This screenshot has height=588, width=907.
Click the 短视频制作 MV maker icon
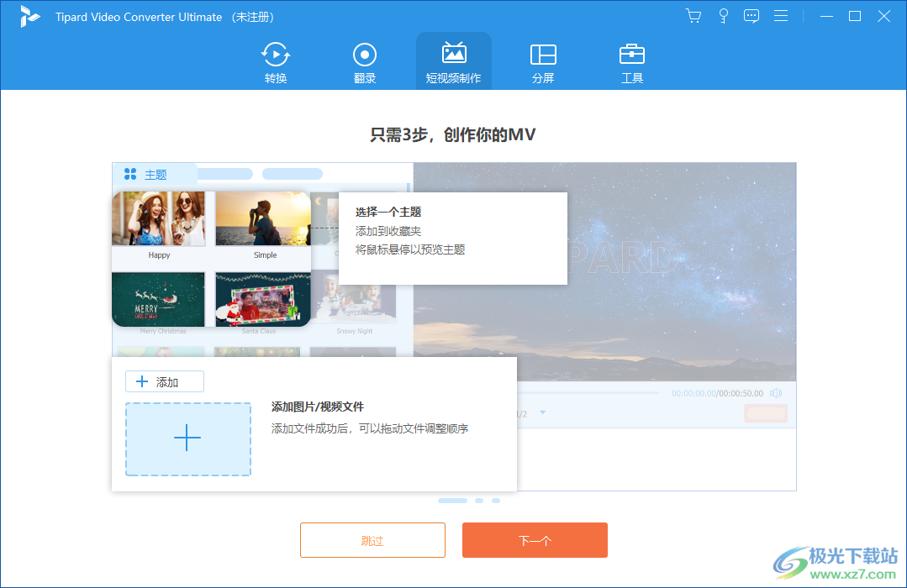[x=453, y=53]
